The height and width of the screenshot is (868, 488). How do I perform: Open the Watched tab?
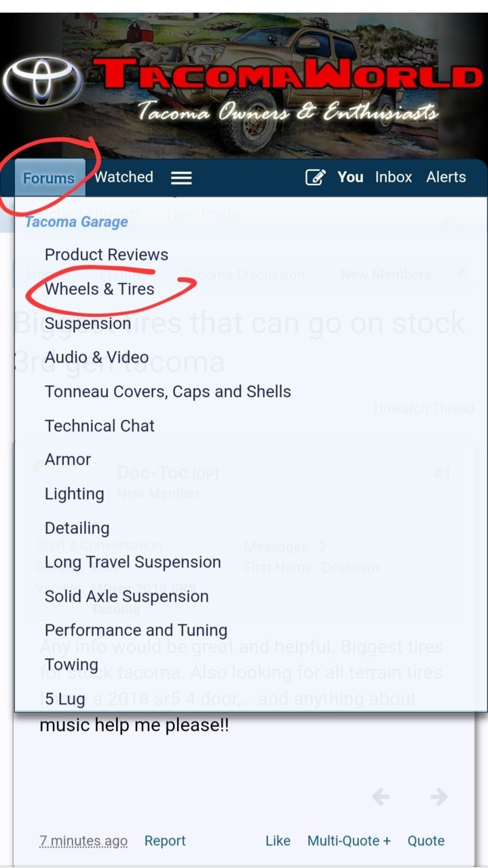tap(124, 177)
